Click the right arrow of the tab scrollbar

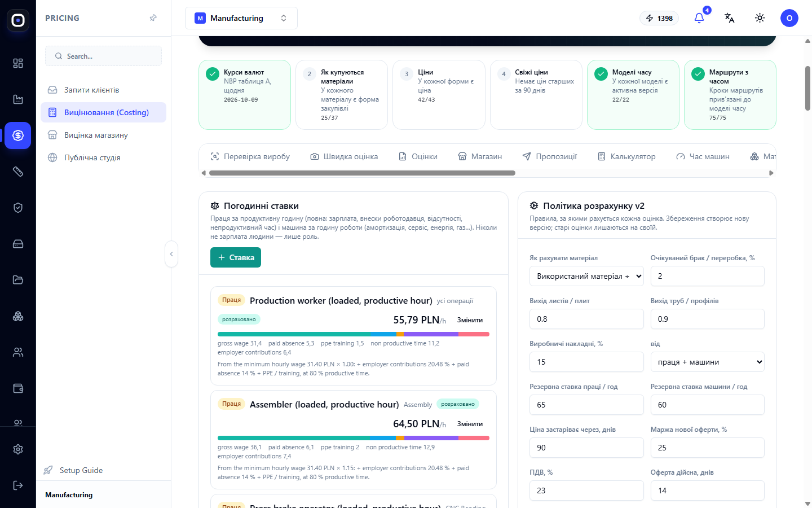(x=771, y=173)
